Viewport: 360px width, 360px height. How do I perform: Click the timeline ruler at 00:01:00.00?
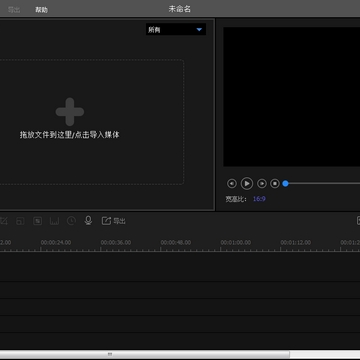[x=236, y=242]
